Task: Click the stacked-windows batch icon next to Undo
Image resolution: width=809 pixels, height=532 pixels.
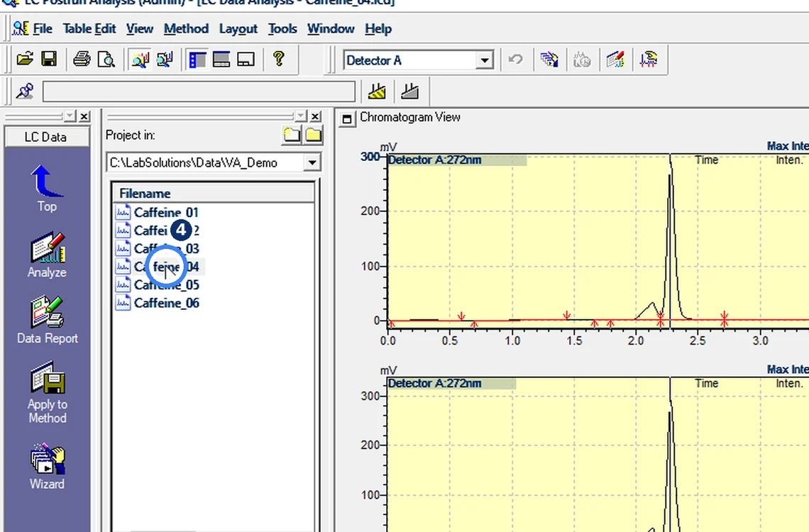Action: pyautogui.click(x=549, y=60)
